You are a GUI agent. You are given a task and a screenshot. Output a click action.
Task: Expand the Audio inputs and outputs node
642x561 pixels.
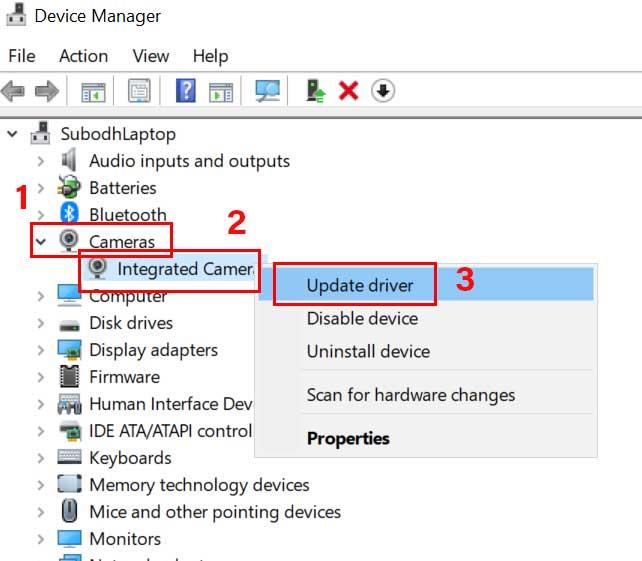pyautogui.click(x=40, y=161)
